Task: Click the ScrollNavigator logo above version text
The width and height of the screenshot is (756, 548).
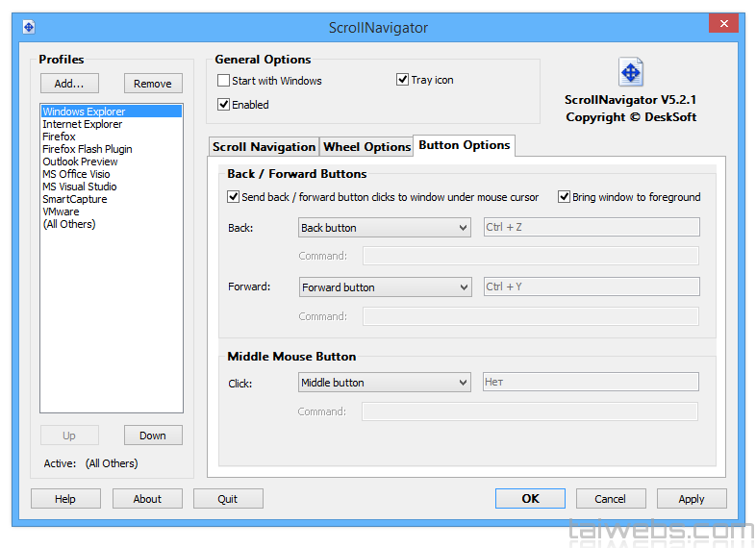Action: (x=630, y=72)
